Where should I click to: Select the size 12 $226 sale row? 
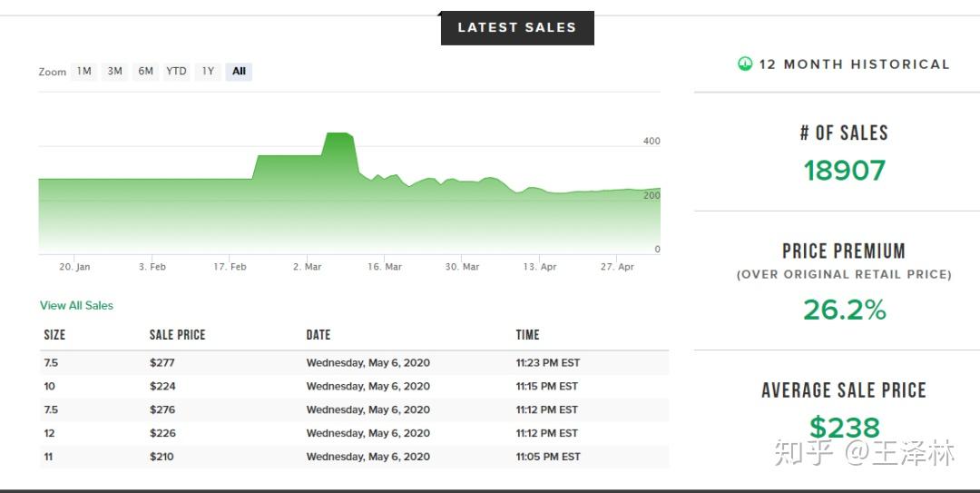354,434
